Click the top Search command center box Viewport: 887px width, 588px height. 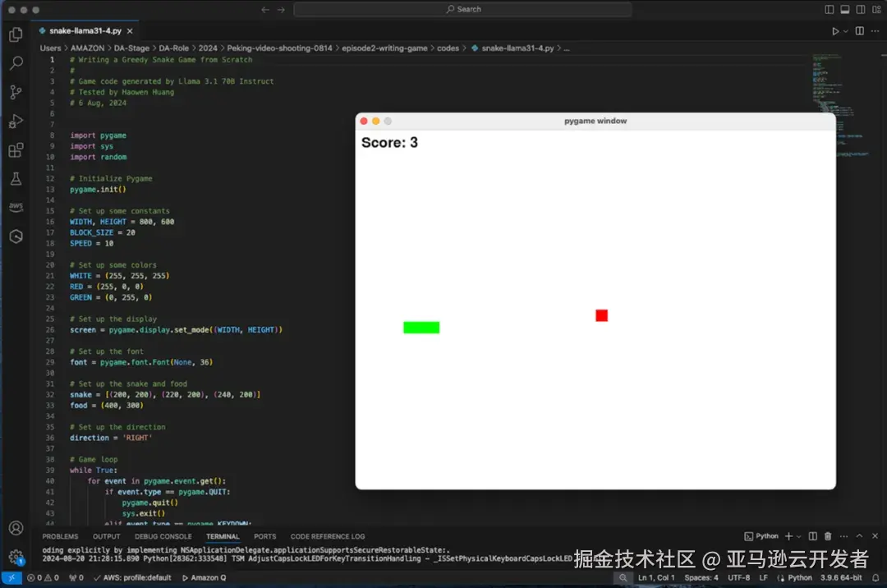pos(462,10)
